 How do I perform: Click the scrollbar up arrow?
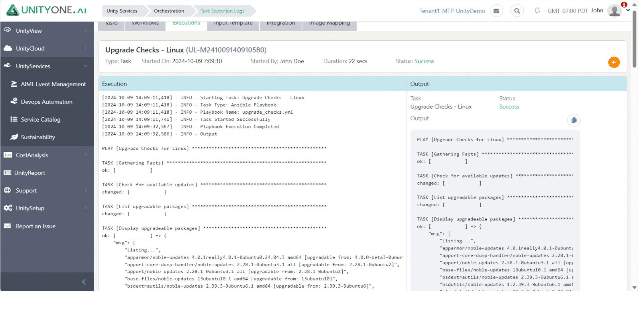634,5
